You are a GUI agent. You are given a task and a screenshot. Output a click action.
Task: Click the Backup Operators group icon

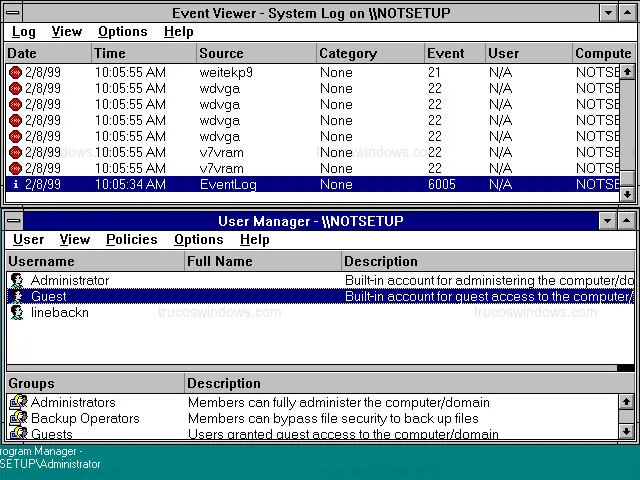click(x=18, y=419)
